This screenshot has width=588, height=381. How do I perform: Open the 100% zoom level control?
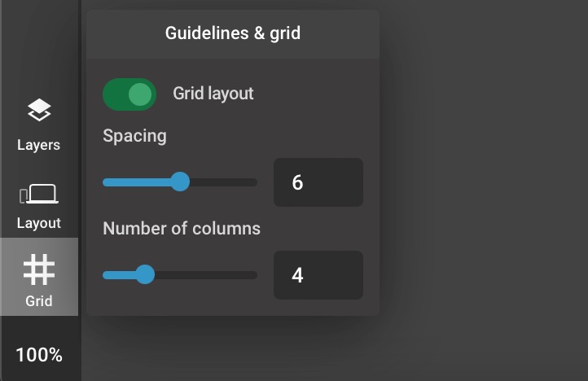[x=39, y=355]
